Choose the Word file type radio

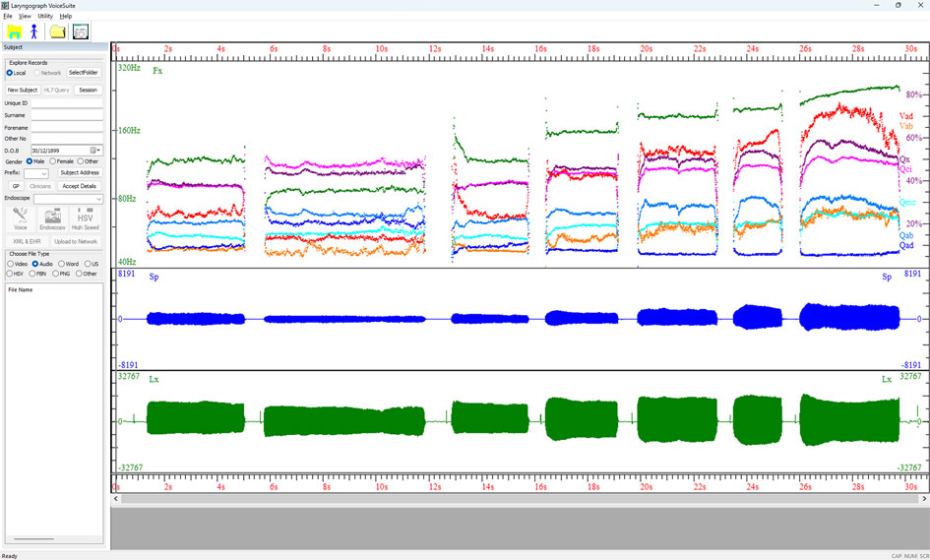pos(61,264)
